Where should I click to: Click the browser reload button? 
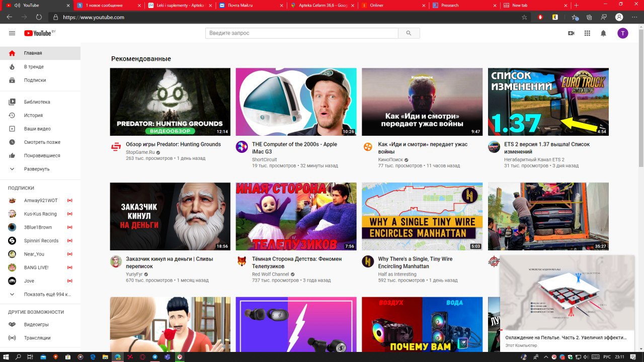pyautogui.click(x=39, y=17)
